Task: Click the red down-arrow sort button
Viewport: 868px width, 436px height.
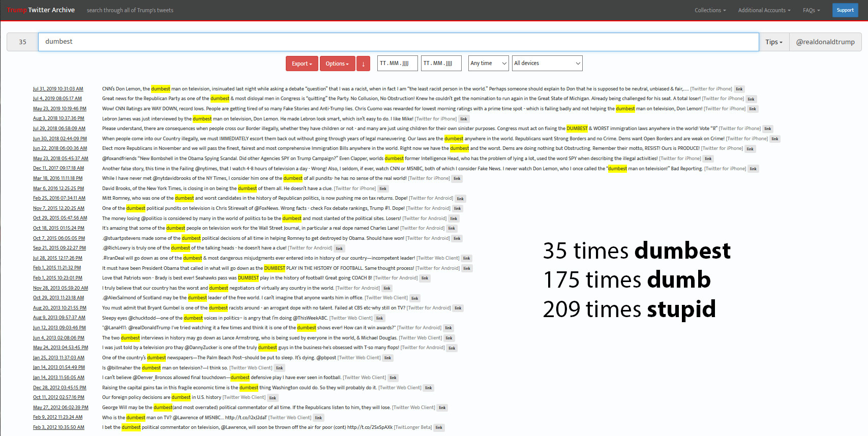Action: (x=363, y=64)
